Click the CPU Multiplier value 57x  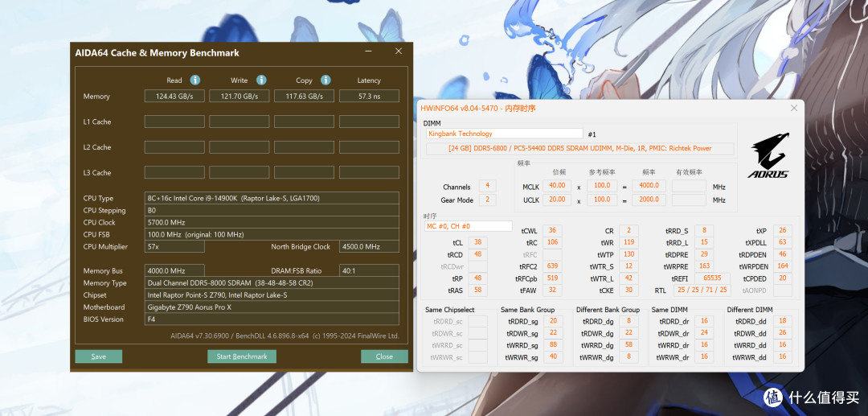[x=174, y=247]
